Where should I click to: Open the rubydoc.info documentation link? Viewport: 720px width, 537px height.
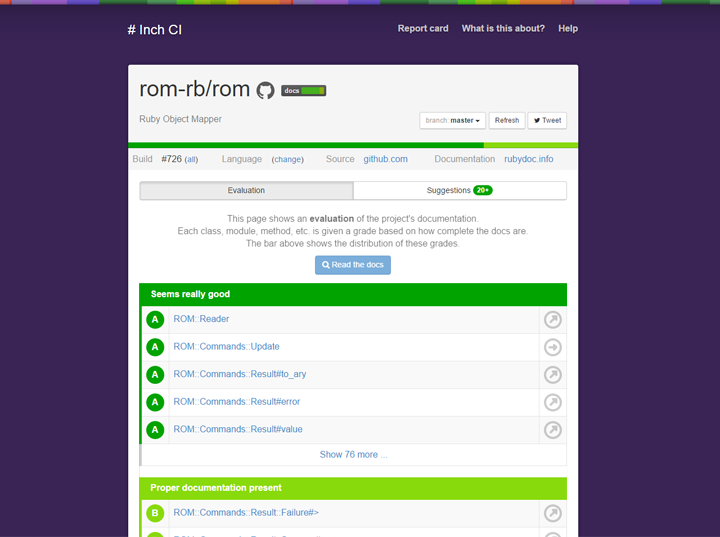[x=529, y=159]
